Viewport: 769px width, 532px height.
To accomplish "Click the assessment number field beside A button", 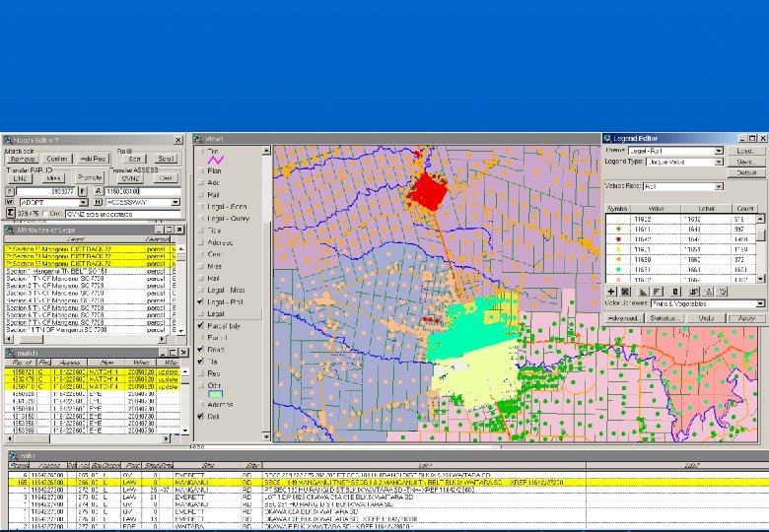I will (x=143, y=191).
